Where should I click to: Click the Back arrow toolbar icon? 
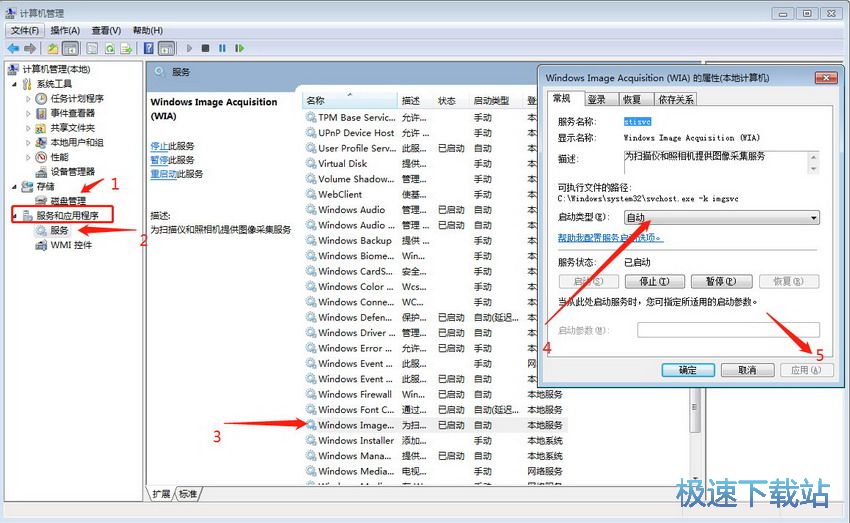13,48
